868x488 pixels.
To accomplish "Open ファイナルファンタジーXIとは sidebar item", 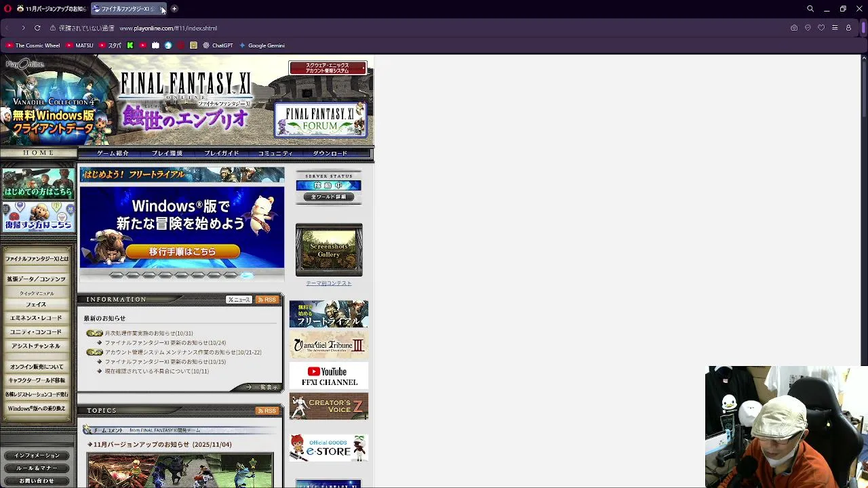I will pyautogui.click(x=37, y=259).
